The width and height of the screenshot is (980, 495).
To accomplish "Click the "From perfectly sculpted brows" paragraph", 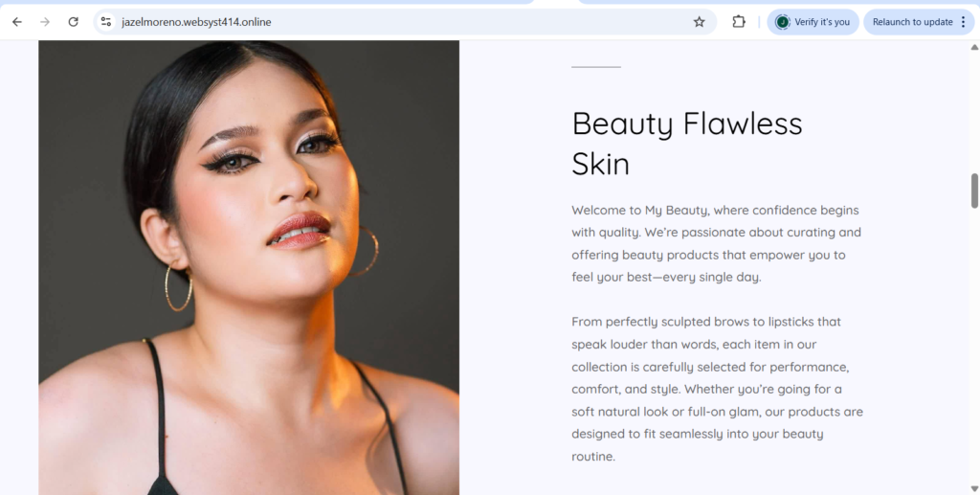I will 717,389.
